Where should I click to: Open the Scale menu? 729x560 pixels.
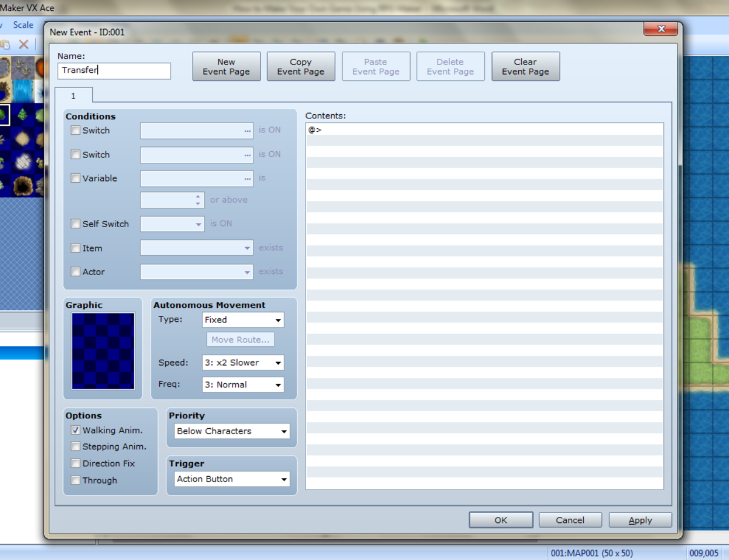tap(23, 25)
